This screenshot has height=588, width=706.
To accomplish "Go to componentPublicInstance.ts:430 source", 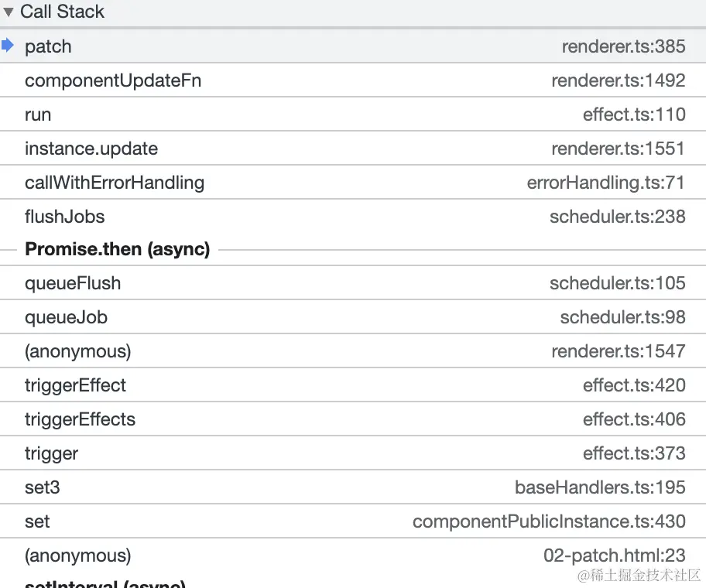I will (549, 521).
